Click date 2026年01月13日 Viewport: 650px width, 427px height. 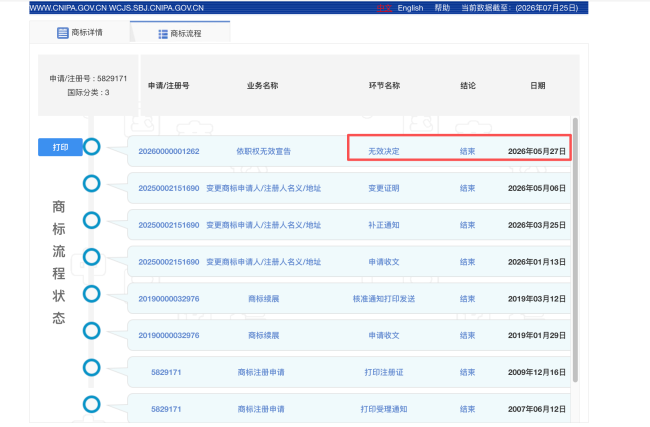pos(537,262)
